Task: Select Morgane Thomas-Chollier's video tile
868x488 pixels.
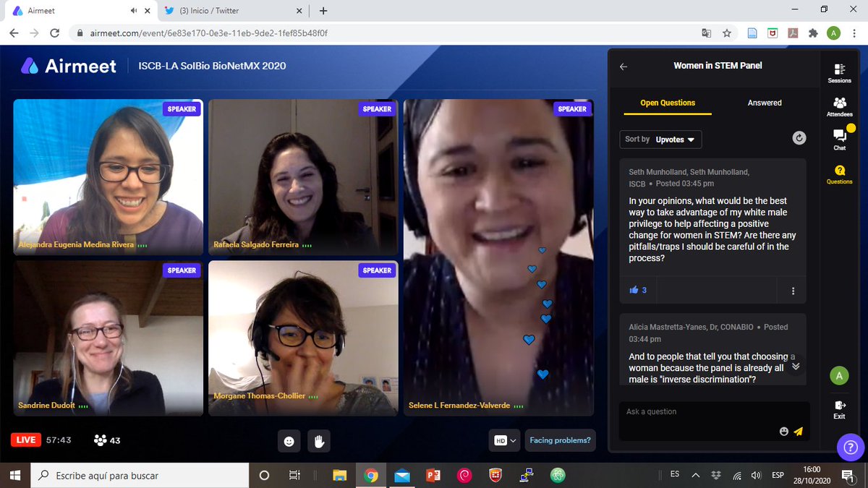Action: (x=303, y=338)
